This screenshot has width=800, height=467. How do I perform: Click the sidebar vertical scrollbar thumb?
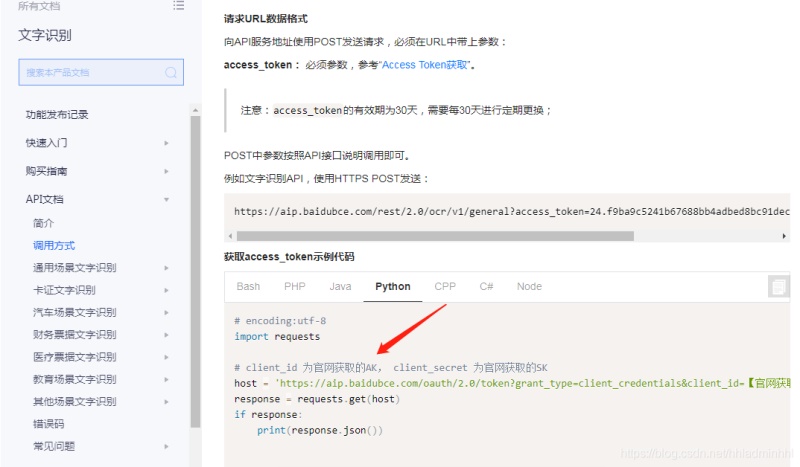195,272
